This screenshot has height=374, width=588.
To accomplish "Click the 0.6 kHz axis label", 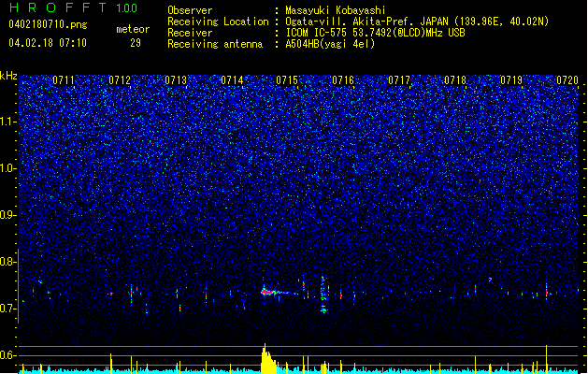I will (8, 355).
